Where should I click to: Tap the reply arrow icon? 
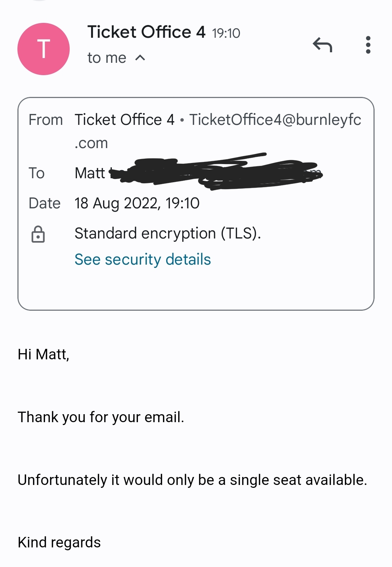[x=322, y=45]
